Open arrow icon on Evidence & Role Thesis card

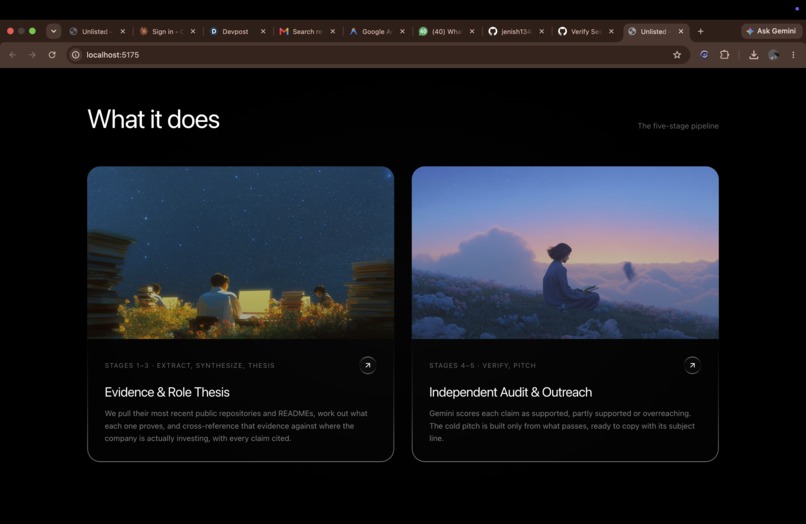[x=368, y=366]
